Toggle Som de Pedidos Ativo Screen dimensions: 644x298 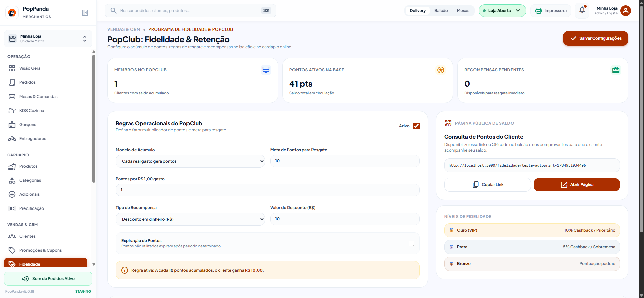[x=48, y=279]
